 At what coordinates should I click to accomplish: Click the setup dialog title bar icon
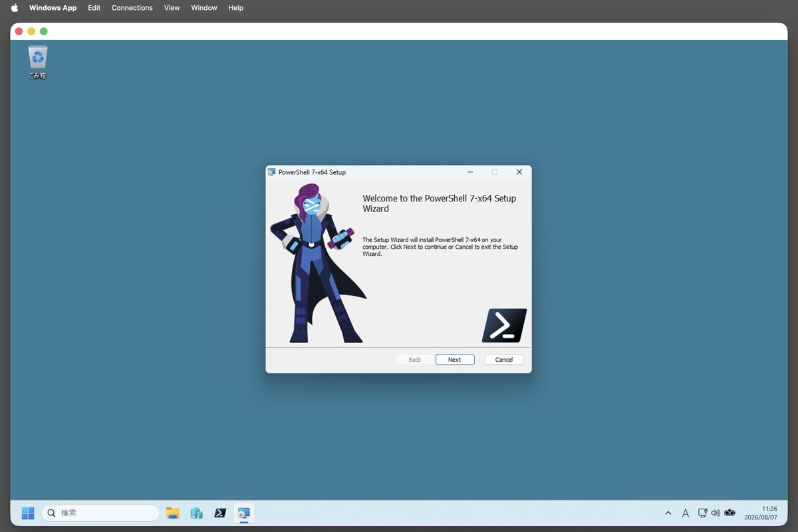click(x=271, y=172)
